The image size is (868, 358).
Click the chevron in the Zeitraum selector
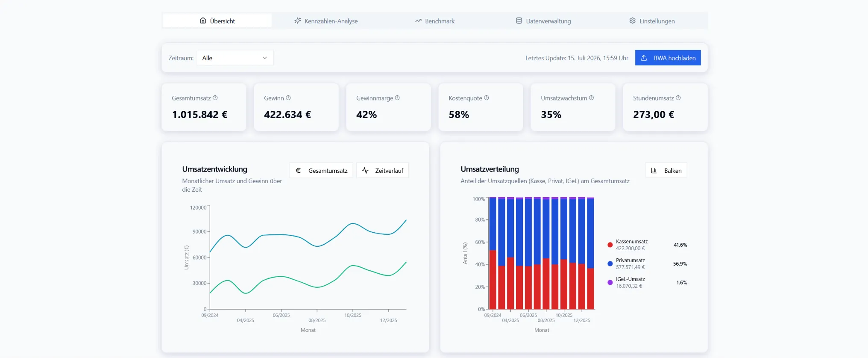(x=265, y=58)
